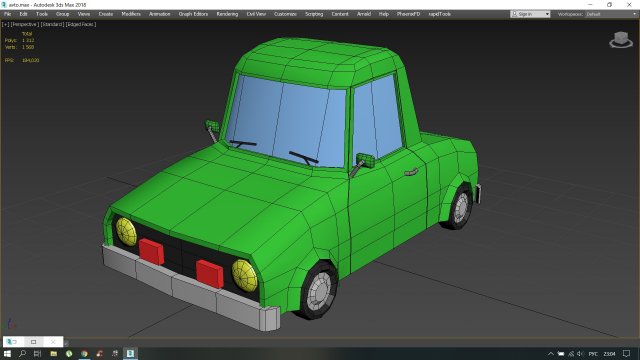
Task: Open the Civil View menu
Action: pos(256,14)
